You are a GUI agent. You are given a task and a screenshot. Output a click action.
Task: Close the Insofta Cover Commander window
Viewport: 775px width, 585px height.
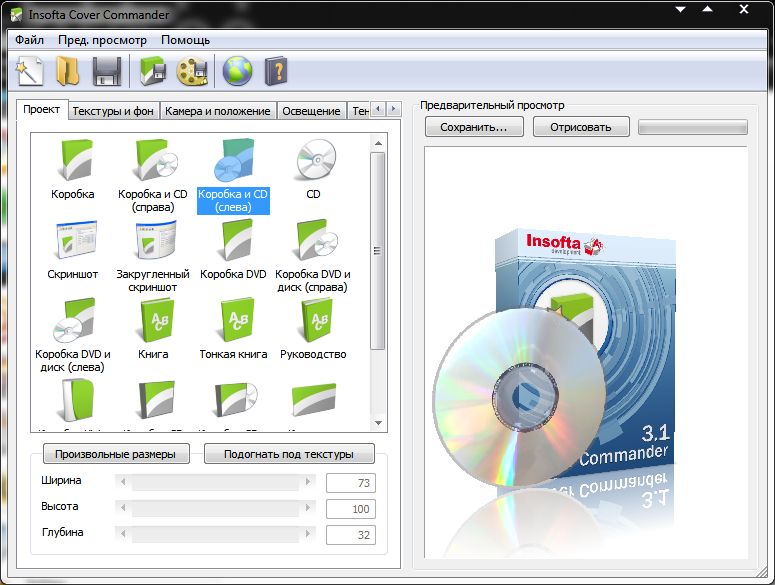pyautogui.click(x=744, y=9)
